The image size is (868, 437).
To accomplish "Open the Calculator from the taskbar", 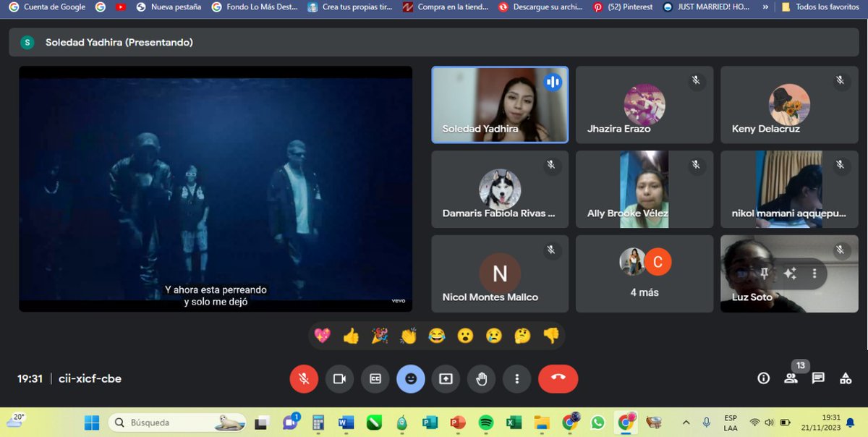I will (318, 422).
